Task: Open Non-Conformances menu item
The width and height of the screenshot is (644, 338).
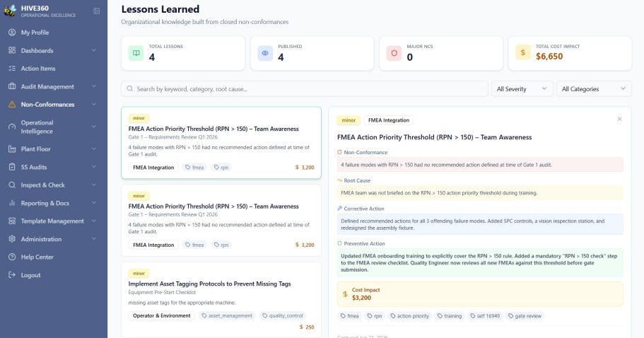Action: (54, 105)
